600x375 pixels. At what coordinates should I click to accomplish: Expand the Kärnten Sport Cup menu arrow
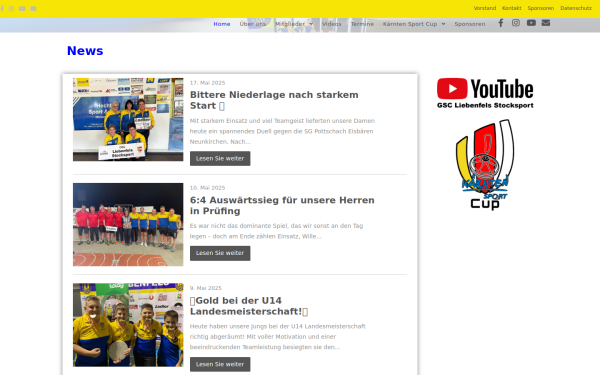(x=443, y=24)
